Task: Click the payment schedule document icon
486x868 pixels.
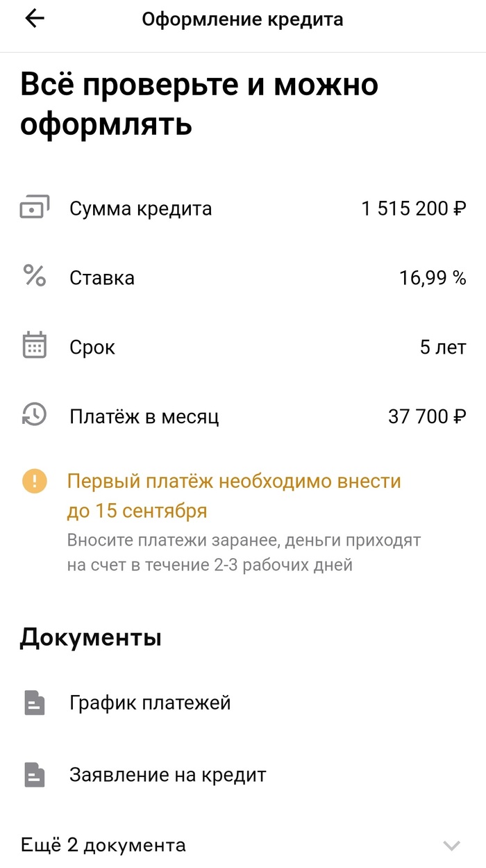Action: pos(34,703)
